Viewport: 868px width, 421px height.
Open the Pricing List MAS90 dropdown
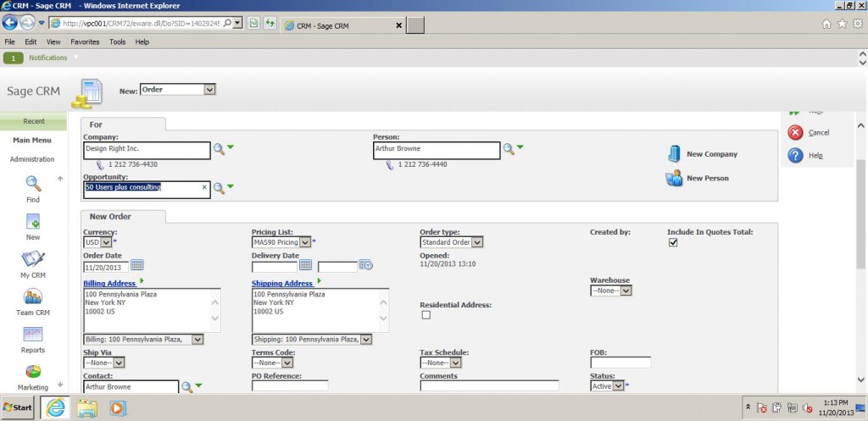click(281, 242)
